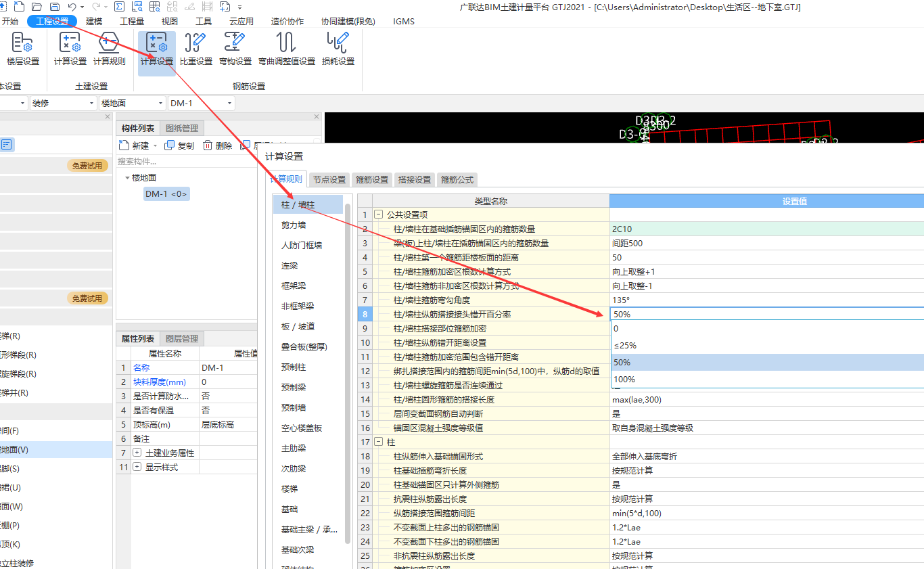This screenshot has width=924, height=569.
Task: Collapse the 柱 group in row 17
Action: coord(379,442)
